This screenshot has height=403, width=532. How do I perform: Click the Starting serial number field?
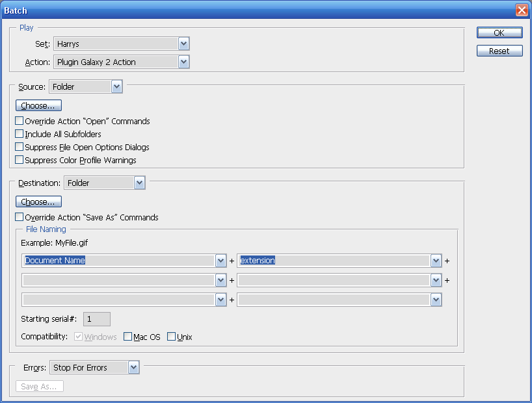[x=97, y=319]
